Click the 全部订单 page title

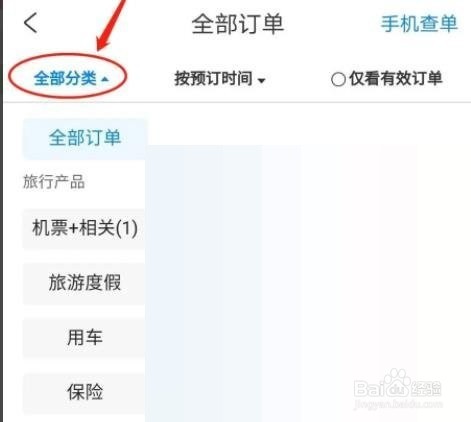coord(237,24)
